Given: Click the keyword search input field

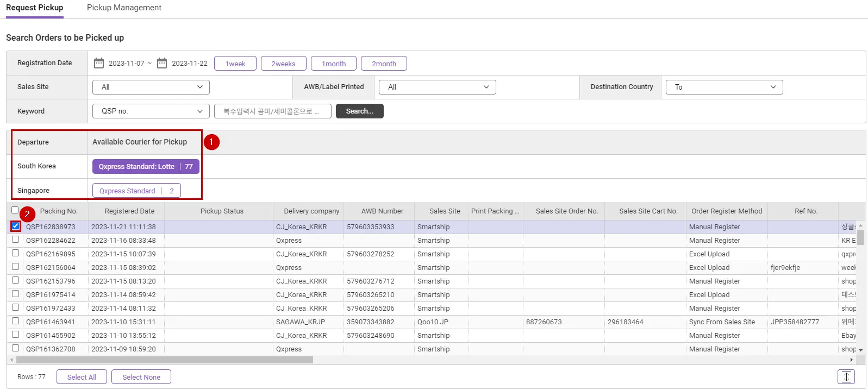Looking at the screenshot, I should point(272,111).
